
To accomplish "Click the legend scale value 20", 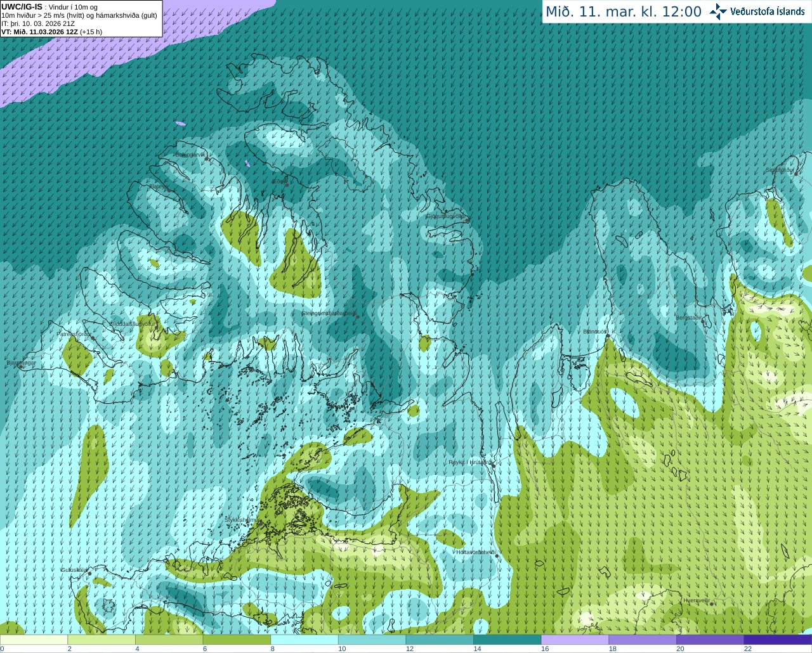I will tap(680, 649).
